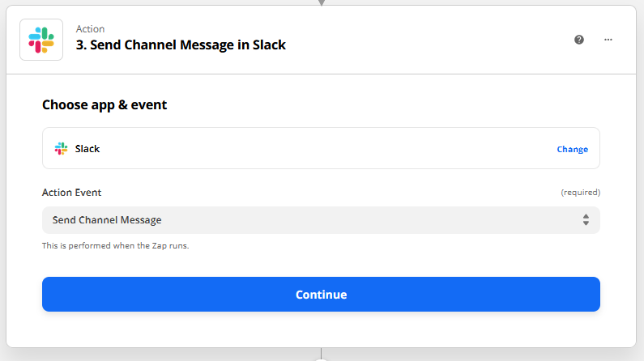Image resolution: width=644 pixels, height=361 pixels.
Task: Click empty space in the selected app box
Action: (324, 149)
